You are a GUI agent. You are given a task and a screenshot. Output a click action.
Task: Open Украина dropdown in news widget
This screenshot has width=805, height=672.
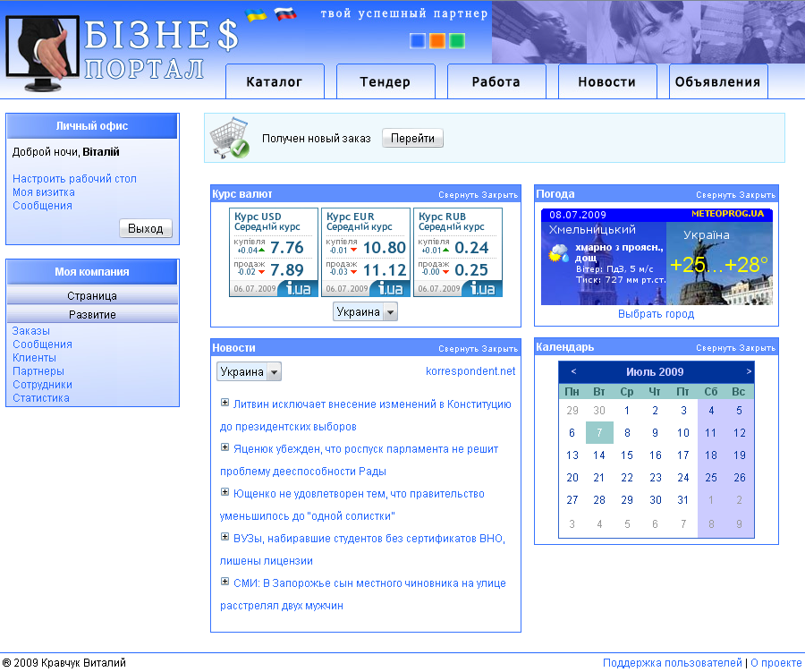click(249, 371)
